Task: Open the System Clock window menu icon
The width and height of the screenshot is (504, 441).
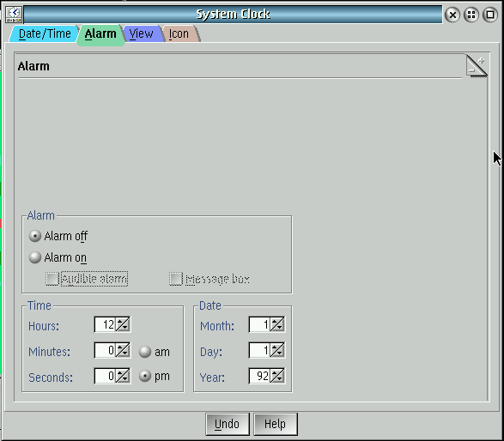Action: (14, 15)
